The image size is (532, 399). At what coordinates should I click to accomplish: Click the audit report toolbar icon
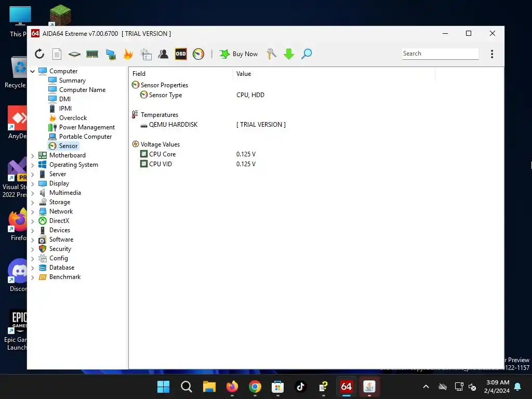(146, 54)
